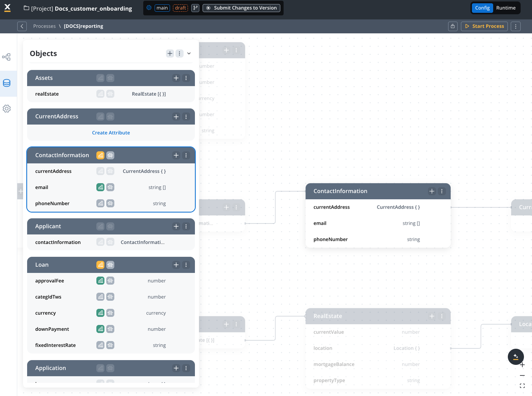Zoom out on the canvas
The width and height of the screenshot is (532, 396).
point(522,375)
